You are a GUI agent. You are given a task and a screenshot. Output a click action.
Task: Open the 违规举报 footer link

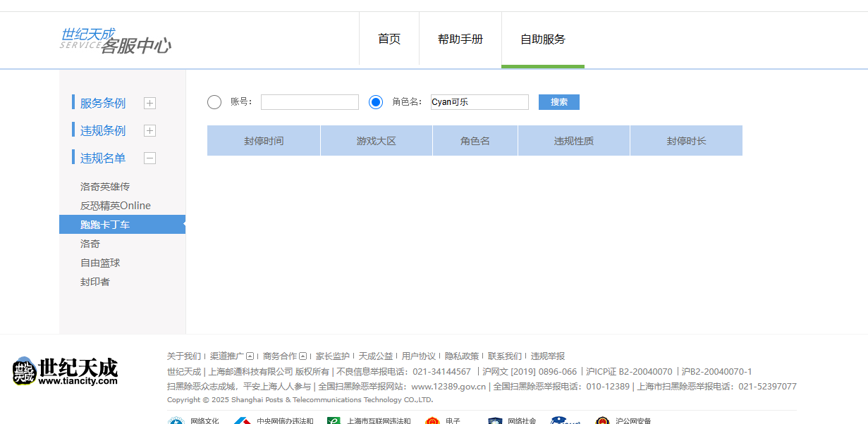click(x=548, y=356)
